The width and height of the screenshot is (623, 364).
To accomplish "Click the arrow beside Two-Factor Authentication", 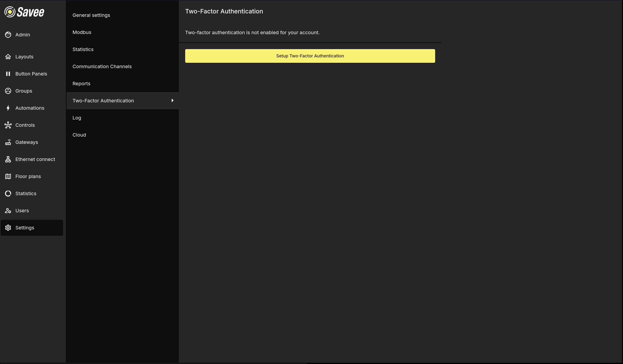I will click(172, 100).
